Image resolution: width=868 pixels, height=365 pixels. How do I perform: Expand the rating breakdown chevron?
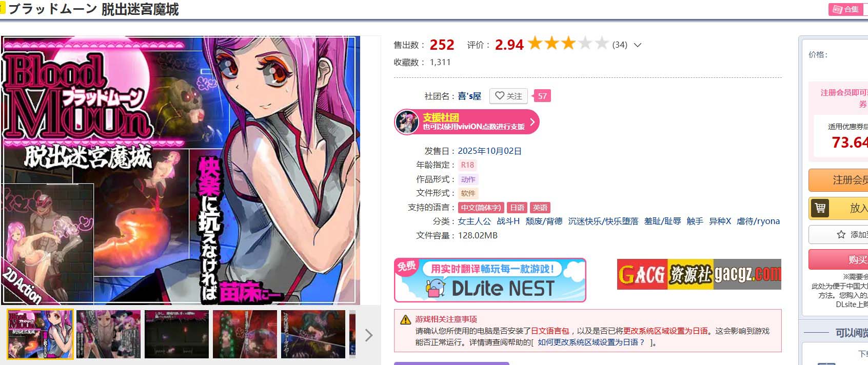click(x=638, y=45)
